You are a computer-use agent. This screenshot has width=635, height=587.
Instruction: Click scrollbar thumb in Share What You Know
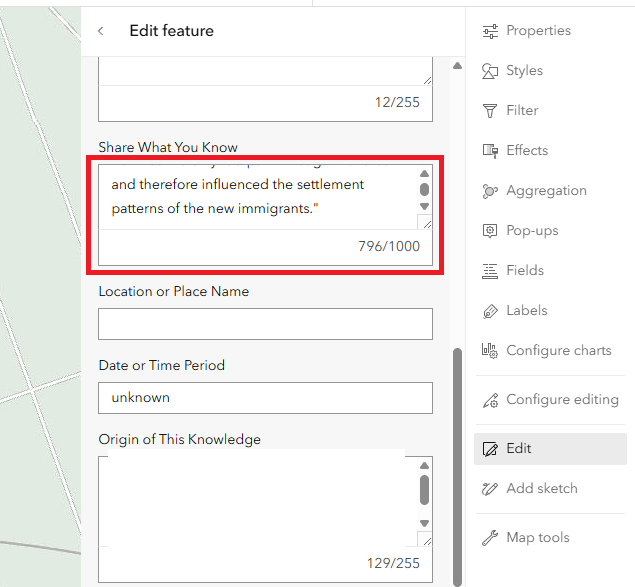[x=424, y=189]
